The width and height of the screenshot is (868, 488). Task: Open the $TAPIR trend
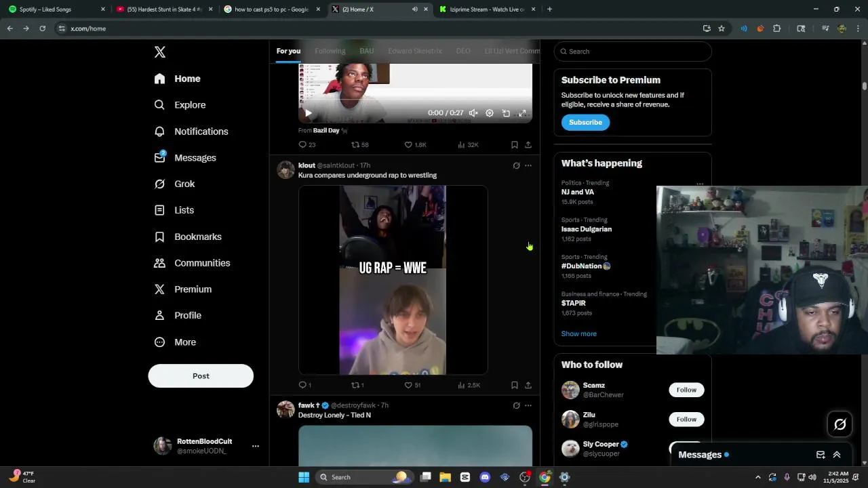click(x=574, y=304)
